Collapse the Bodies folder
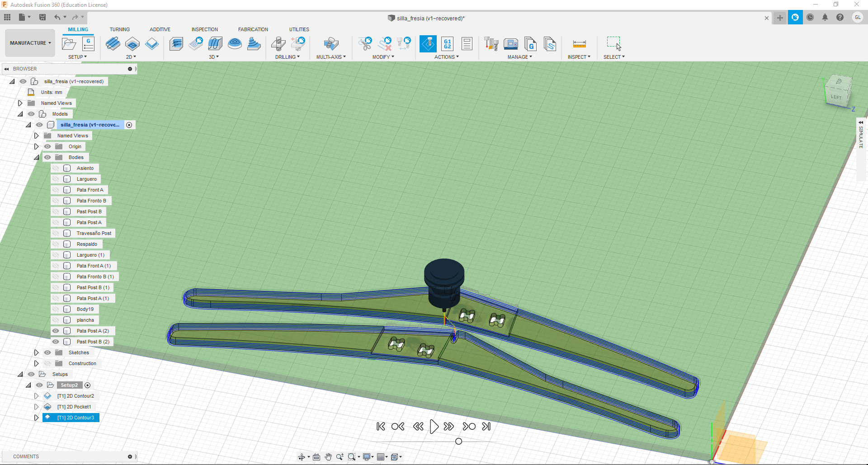The width and height of the screenshot is (868, 465). [x=37, y=157]
